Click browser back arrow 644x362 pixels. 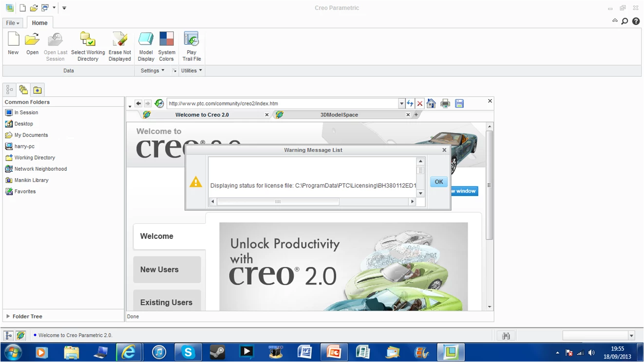point(138,103)
